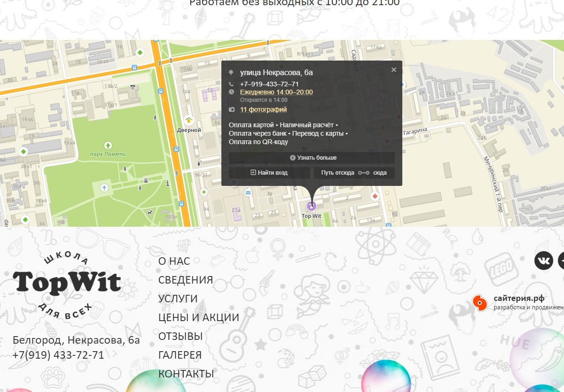The width and height of the screenshot is (564, 392).
Task: Select Путь отсюда route option
Action: [337, 173]
